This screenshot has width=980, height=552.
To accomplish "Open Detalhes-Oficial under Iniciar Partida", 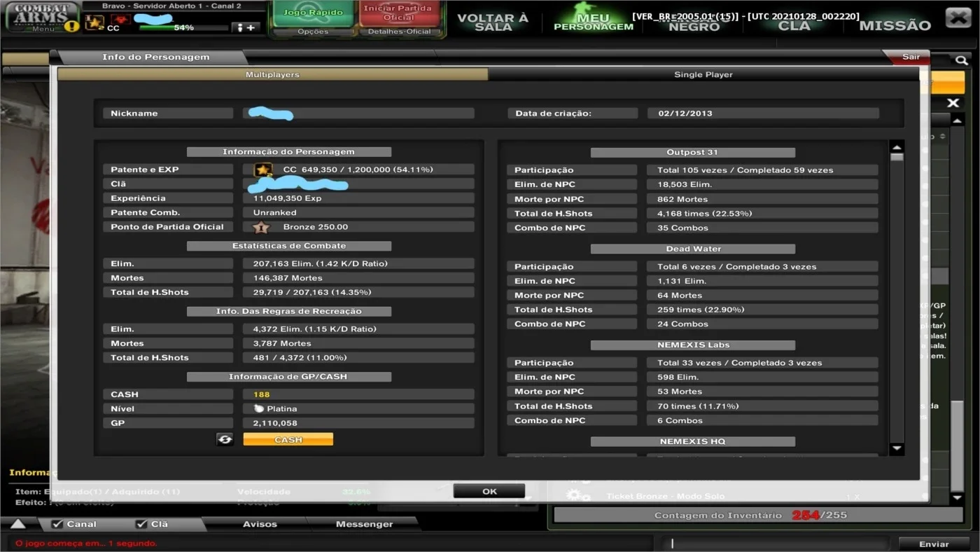I will [400, 32].
